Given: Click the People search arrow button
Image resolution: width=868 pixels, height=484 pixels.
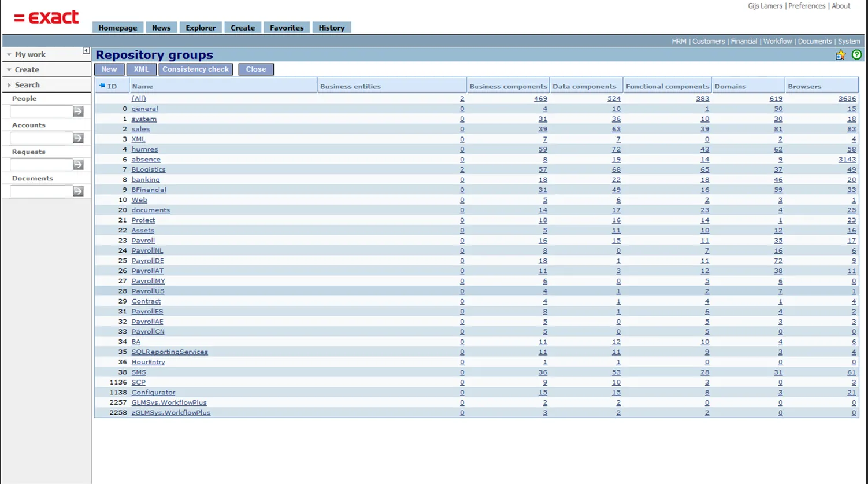Looking at the screenshot, I should tap(78, 112).
